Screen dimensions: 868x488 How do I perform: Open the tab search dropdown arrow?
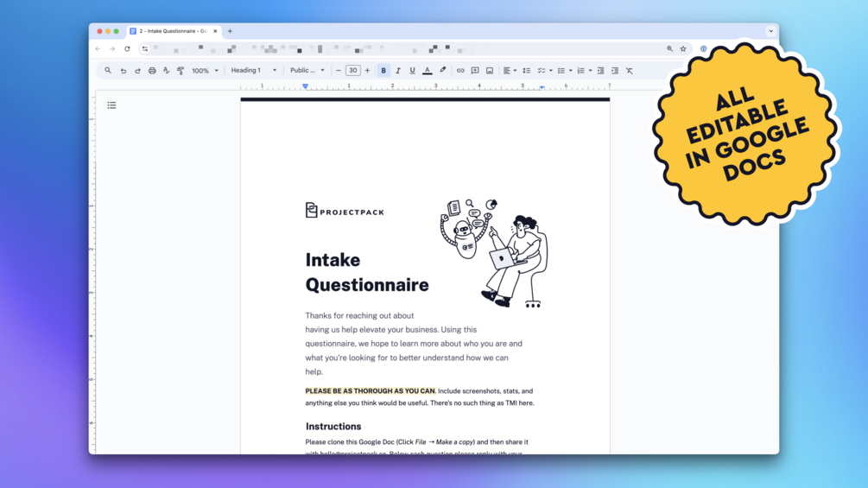pyautogui.click(x=770, y=31)
